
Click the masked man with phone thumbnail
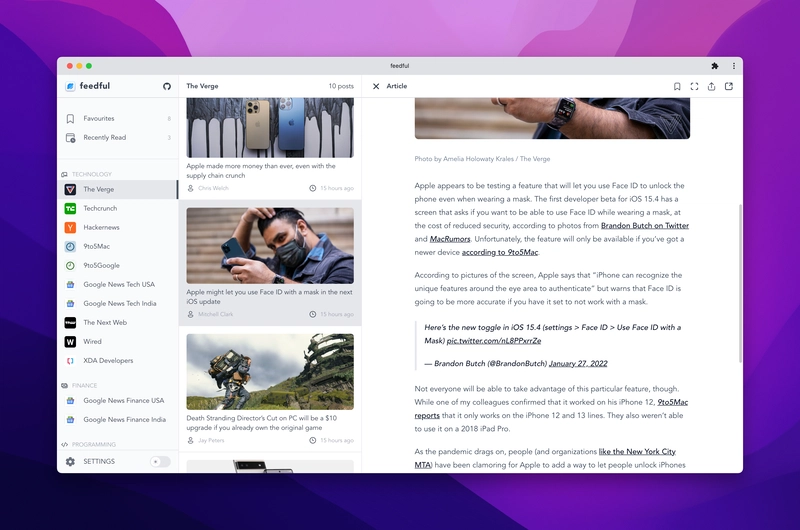click(x=270, y=245)
